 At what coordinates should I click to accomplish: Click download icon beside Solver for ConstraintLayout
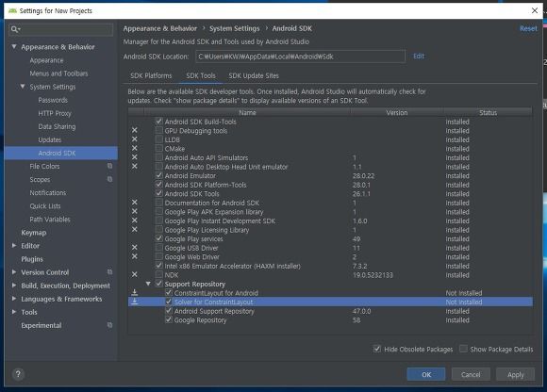[x=134, y=302]
